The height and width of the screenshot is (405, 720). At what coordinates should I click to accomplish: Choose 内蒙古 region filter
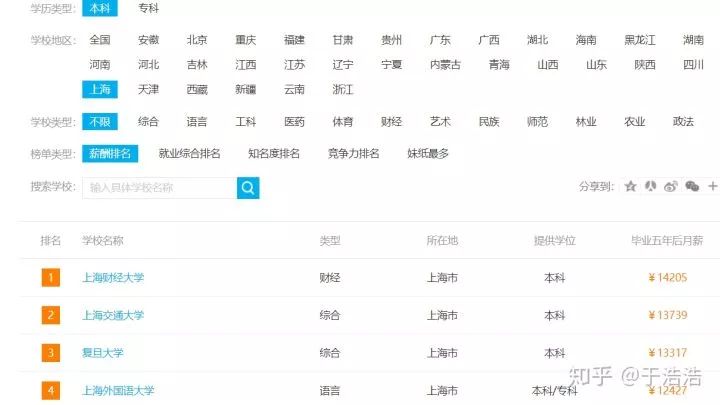tap(445, 65)
